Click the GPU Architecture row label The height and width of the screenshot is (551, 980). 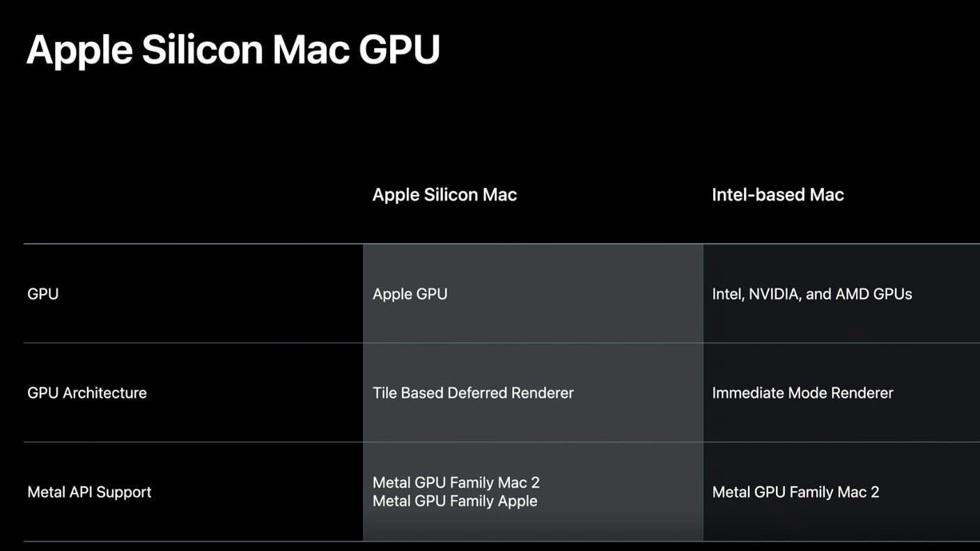click(87, 393)
